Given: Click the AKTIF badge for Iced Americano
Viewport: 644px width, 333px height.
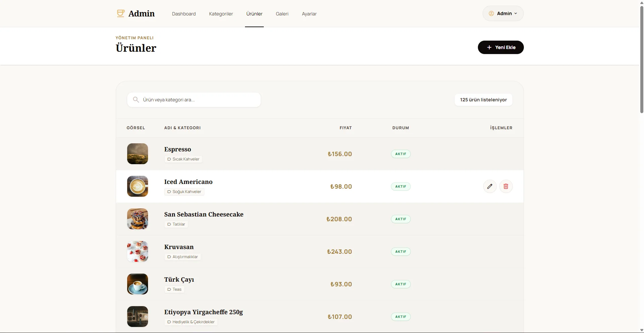Looking at the screenshot, I should 401,186.
